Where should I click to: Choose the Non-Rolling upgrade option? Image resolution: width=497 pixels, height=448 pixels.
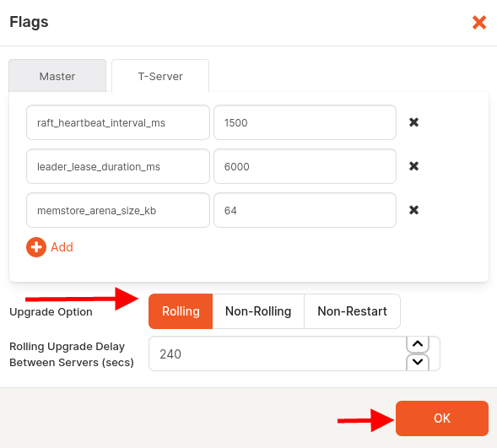coord(258,311)
